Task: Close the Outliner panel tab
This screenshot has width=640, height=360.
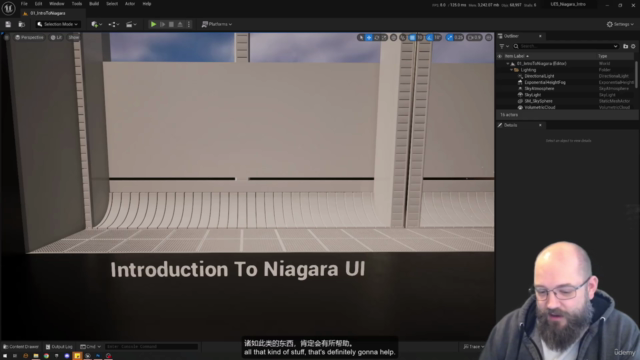Action: tap(540, 36)
